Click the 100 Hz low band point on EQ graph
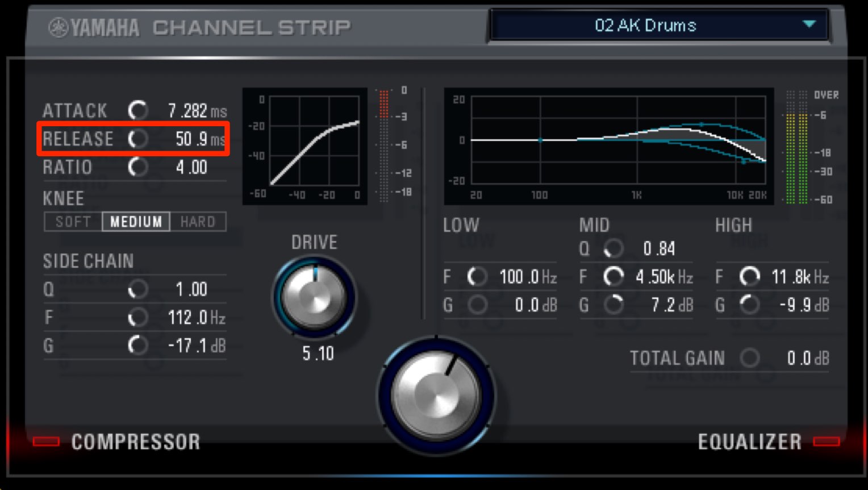 [540, 140]
